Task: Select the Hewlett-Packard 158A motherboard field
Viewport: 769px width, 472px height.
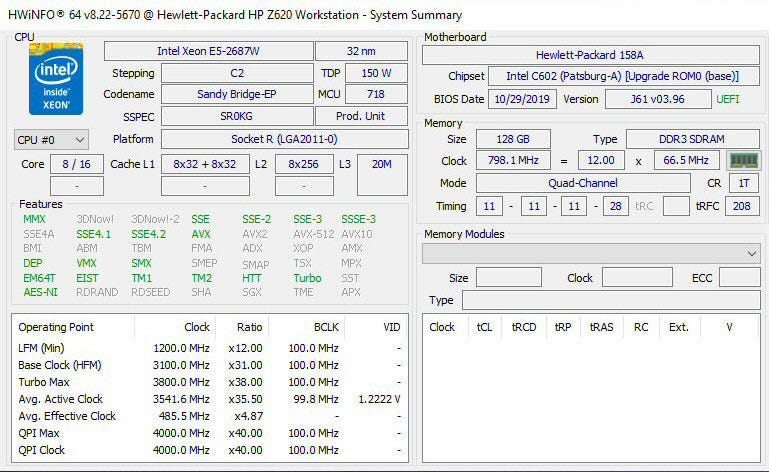Action: click(590, 55)
